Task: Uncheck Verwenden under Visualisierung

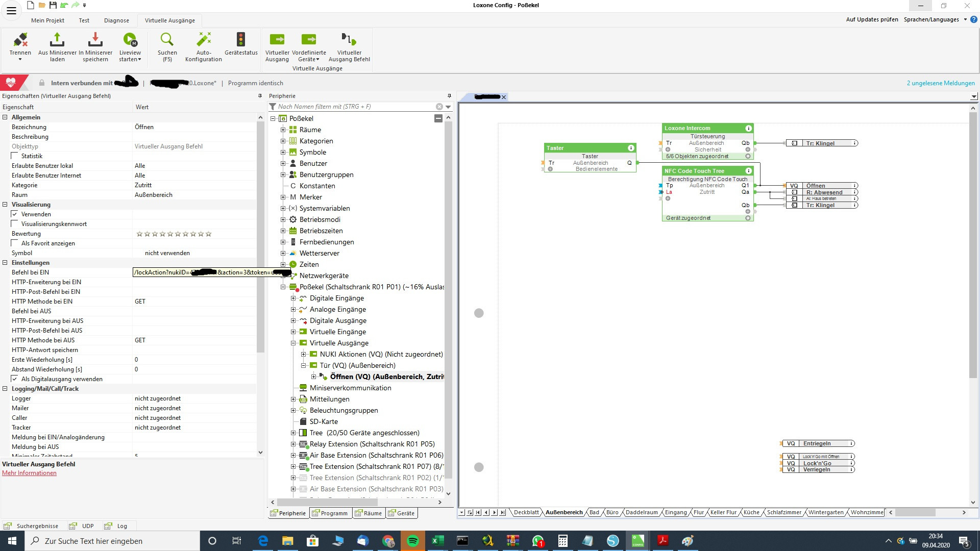Action: click(x=15, y=214)
